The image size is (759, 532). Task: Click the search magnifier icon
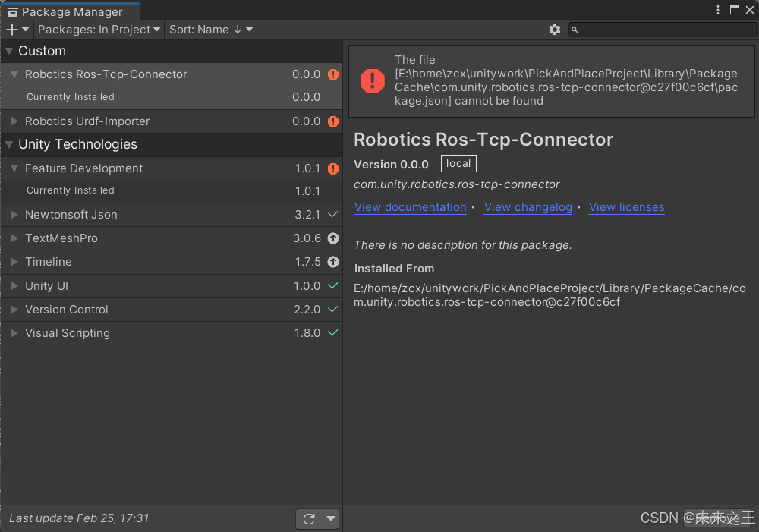[575, 30]
